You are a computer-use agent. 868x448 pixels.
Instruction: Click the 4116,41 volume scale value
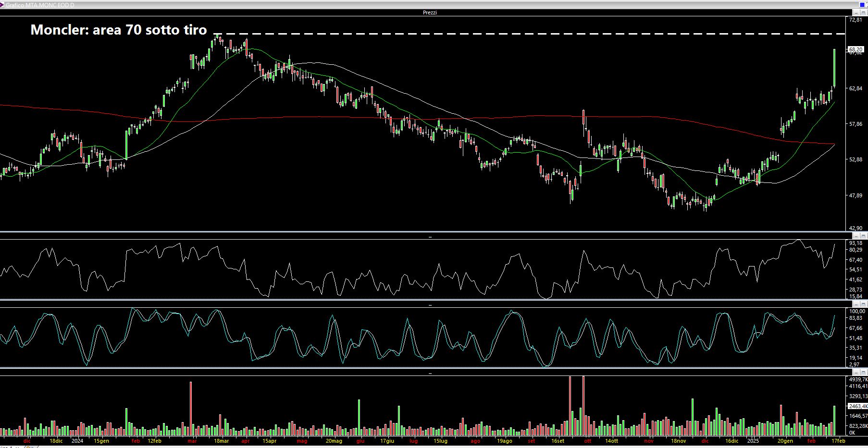[x=858, y=386]
